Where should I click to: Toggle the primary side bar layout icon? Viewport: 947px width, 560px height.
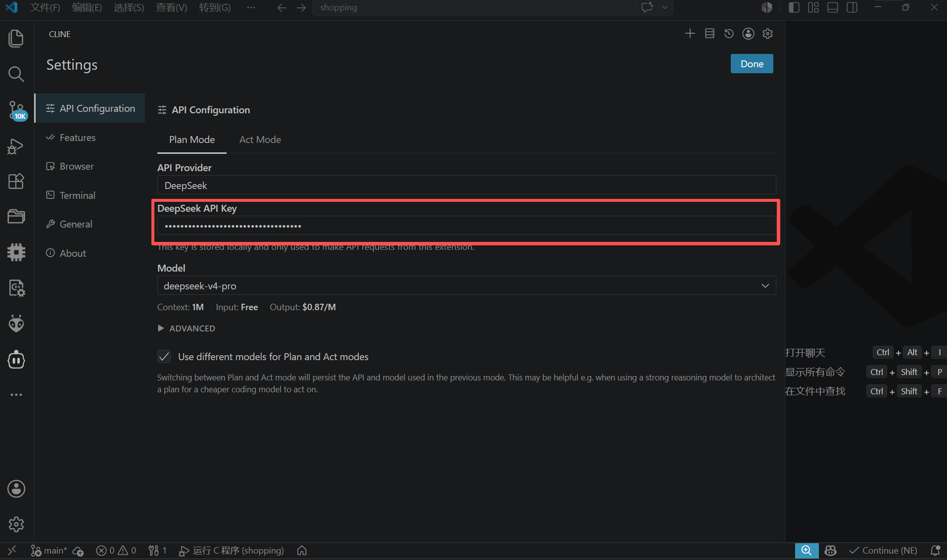tap(794, 7)
